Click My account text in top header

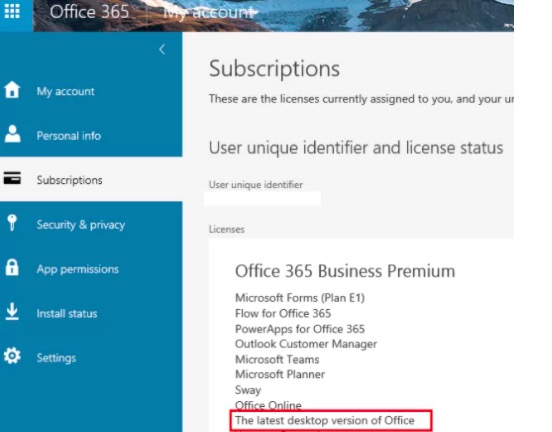pos(209,13)
